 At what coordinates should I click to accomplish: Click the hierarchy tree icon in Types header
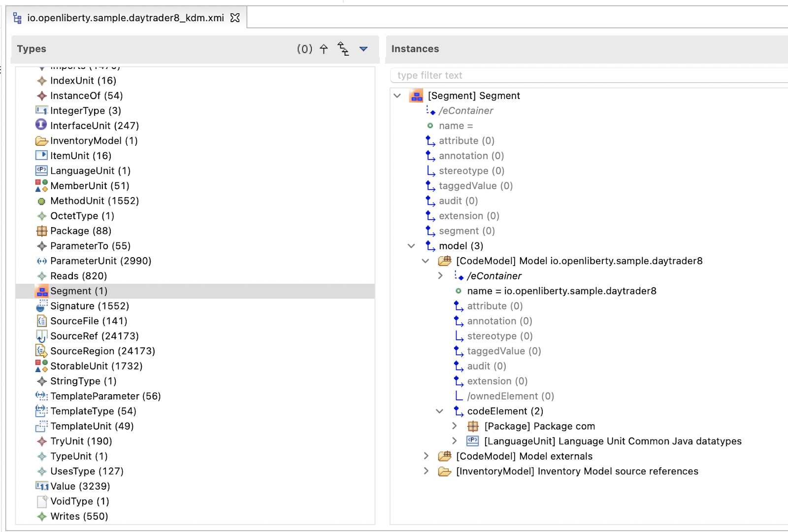coord(343,49)
